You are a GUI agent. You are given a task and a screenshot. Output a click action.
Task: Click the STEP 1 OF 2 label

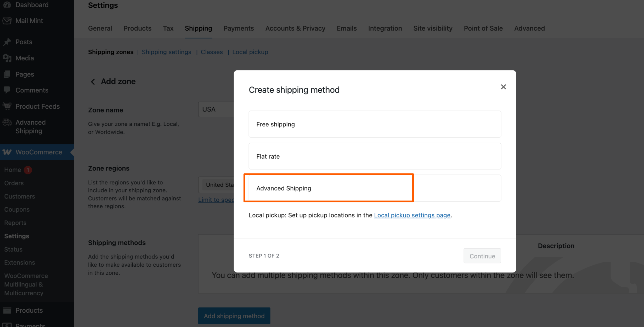pos(264,256)
